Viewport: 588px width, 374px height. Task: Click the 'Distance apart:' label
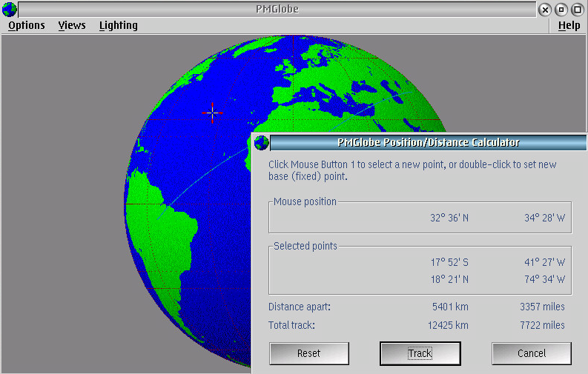click(x=300, y=307)
